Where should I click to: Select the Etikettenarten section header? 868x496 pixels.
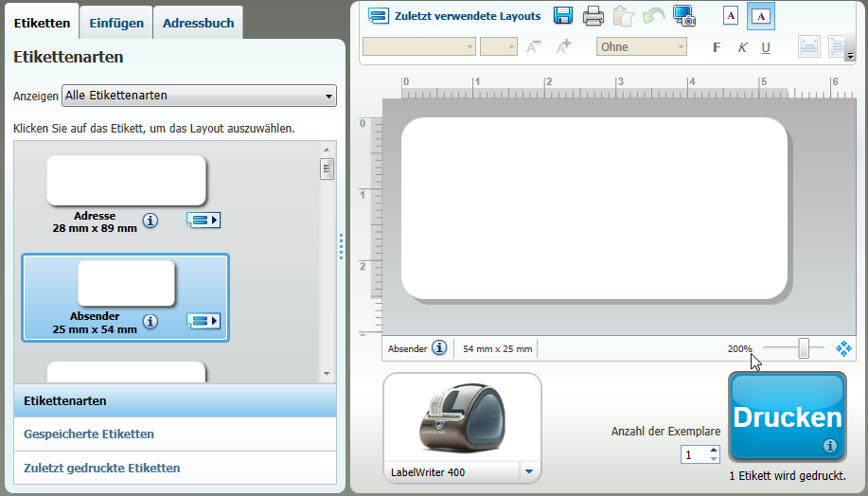pyautogui.click(x=175, y=400)
